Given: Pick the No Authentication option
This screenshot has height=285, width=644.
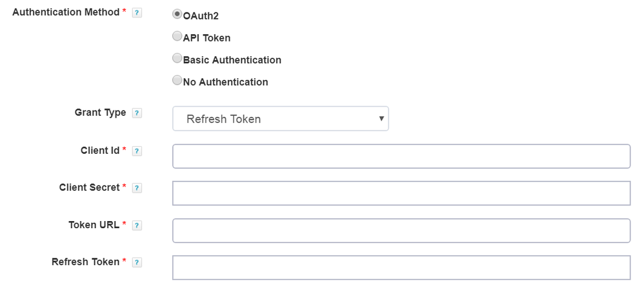Looking at the screenshot, I should tap(177, 81).
